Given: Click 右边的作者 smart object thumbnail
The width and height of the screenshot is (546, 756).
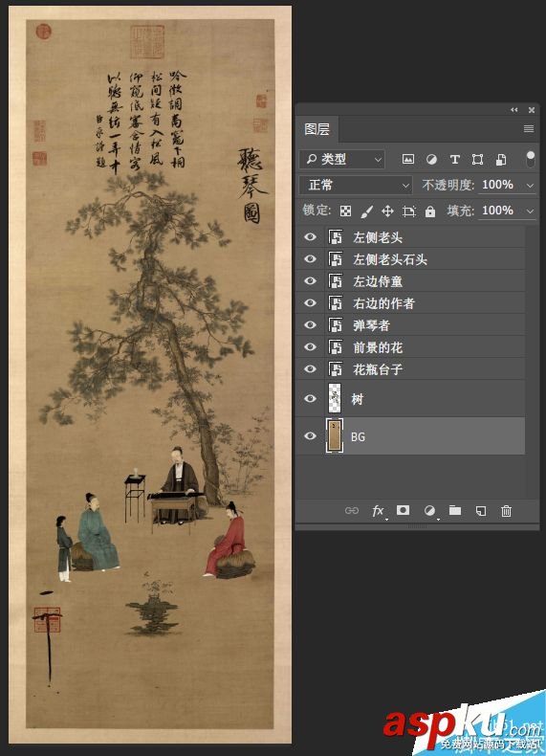Looking at the screenshot, I should point(335,302).
